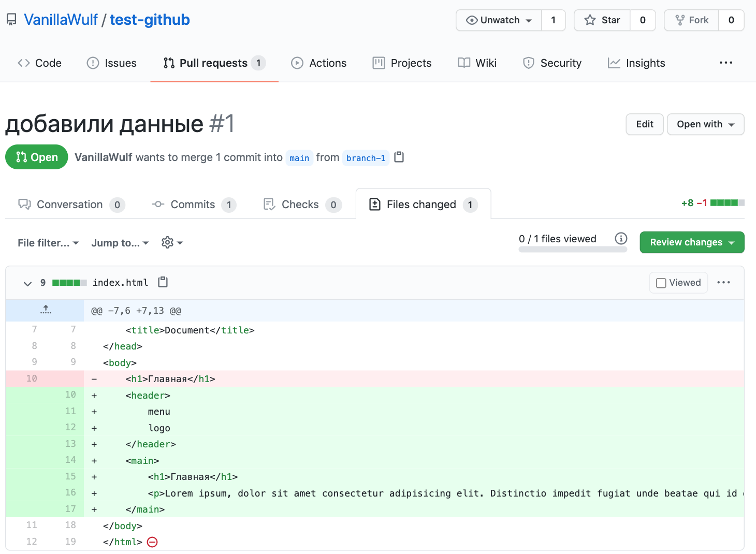Viewport: 756px width, 554px height.
Task: Click the Edit pull request title button
Action: (x=645, y=124)
